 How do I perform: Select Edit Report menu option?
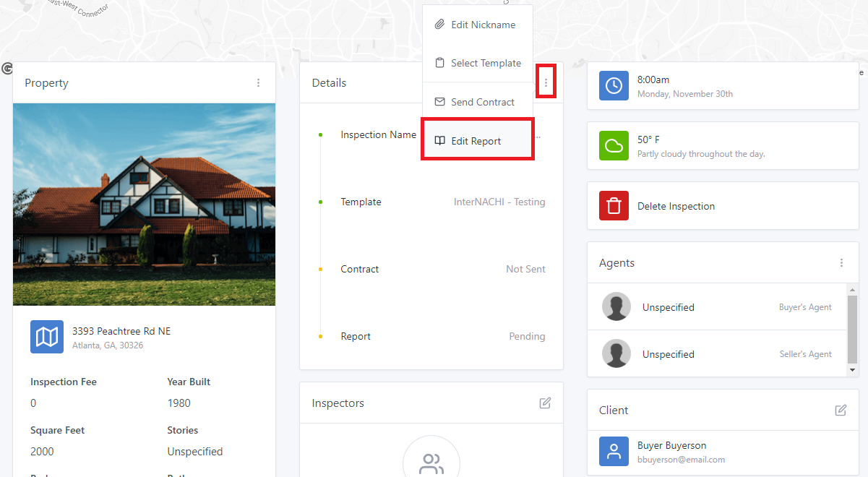click(x=476, y=141)
